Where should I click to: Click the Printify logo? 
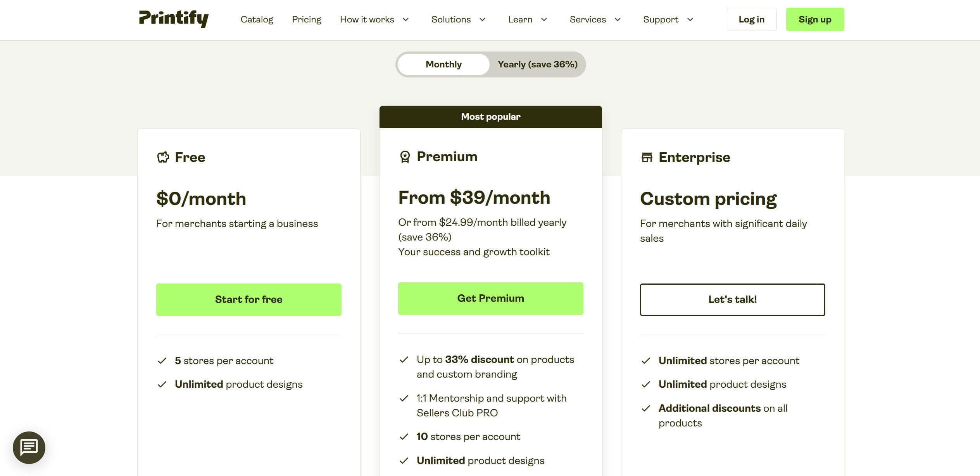pos(174,19)
